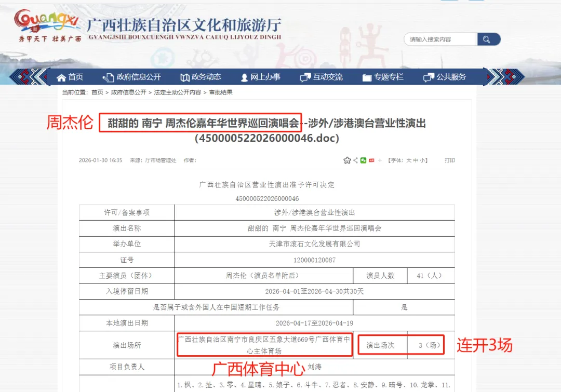Click the decision number 450000522026000046 above table

click(267, 198)
